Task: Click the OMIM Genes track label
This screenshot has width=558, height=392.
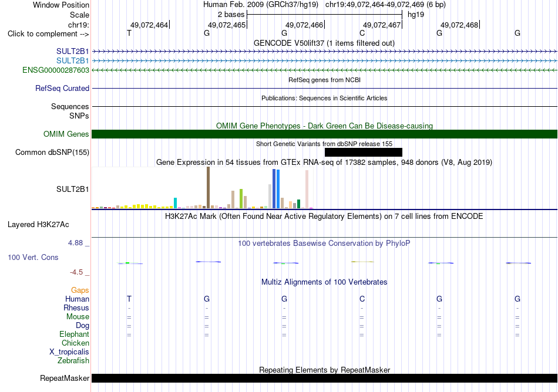Action: pos(66,134)
